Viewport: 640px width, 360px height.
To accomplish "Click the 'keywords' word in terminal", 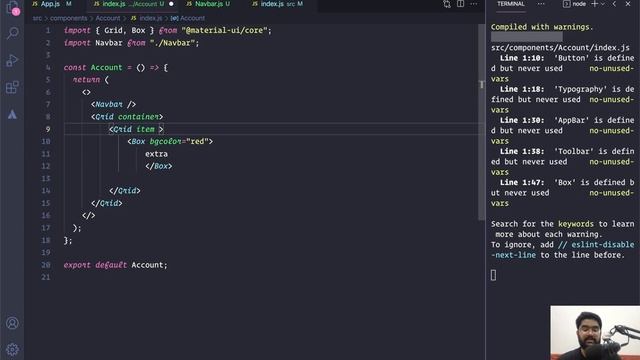I will tap(576, 224).
